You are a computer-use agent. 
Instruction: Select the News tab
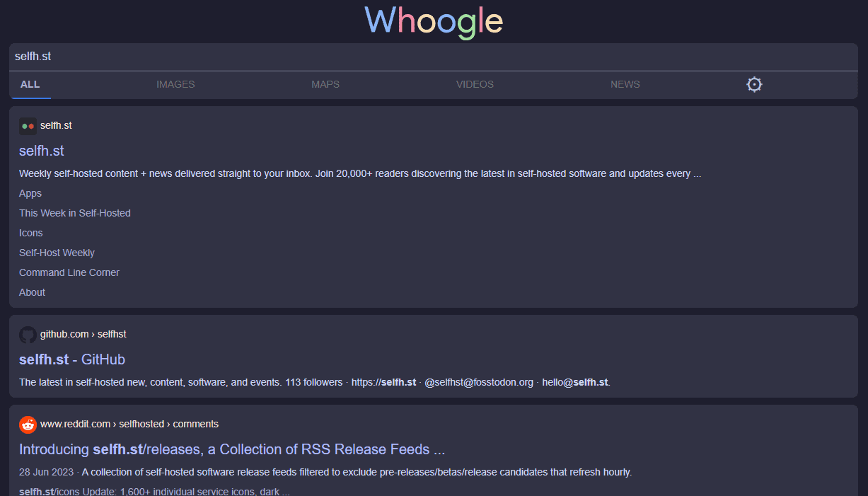point(625,85)
